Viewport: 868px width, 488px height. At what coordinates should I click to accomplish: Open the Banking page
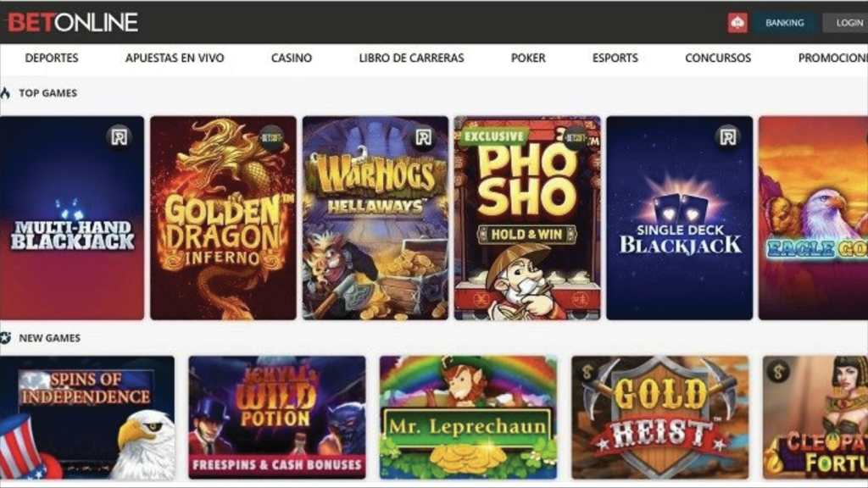coord(784,23)
